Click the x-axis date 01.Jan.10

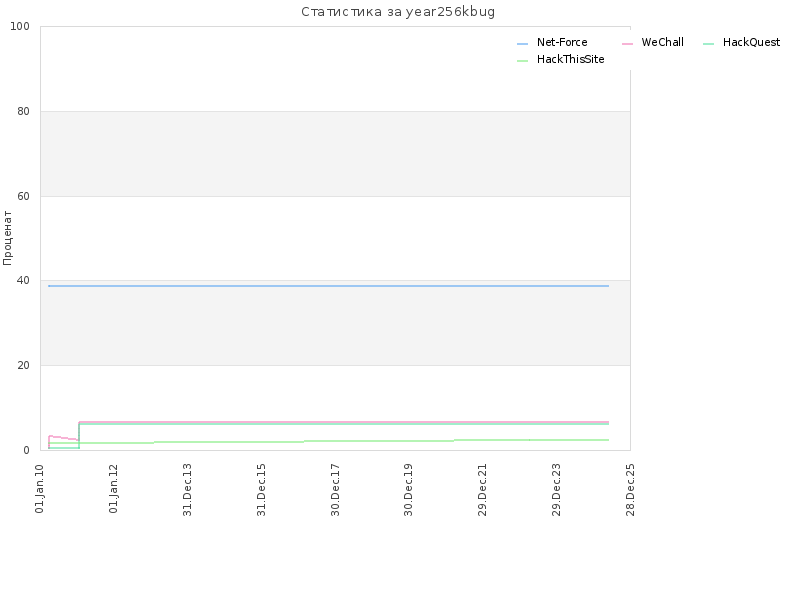pyautogui.click(x=40, y=488)
